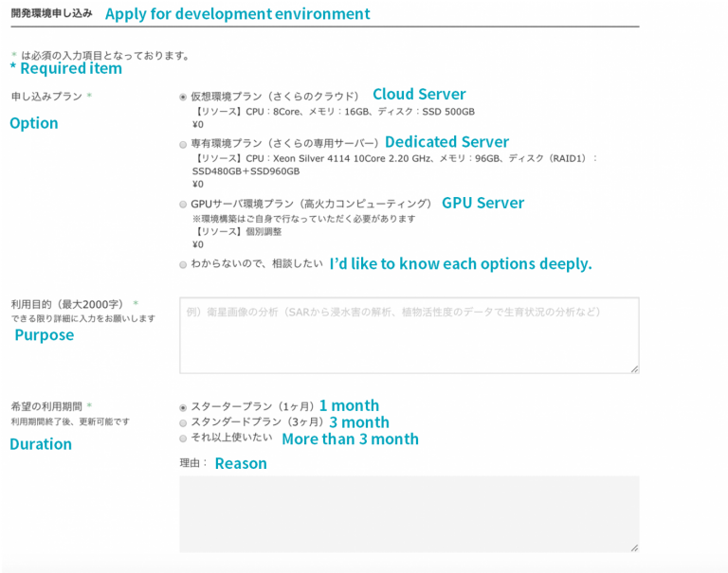
Task: Click the 利用目的（最大2000字） label
Action: point(68,304)
